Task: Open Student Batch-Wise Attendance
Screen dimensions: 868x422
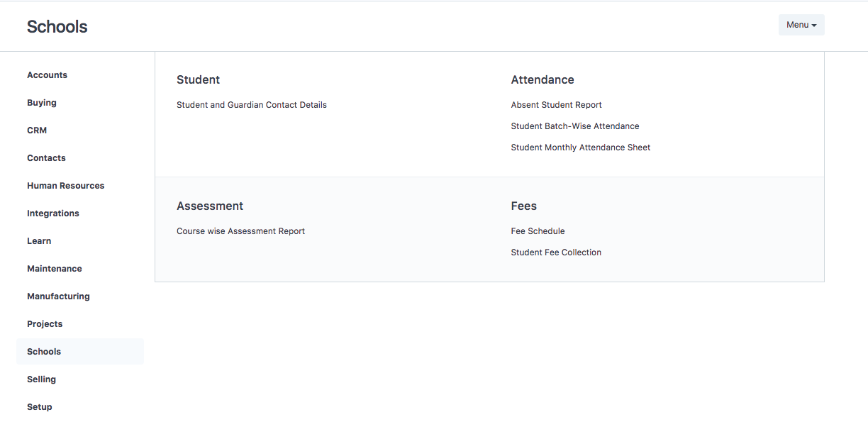Action: (575, 126)
